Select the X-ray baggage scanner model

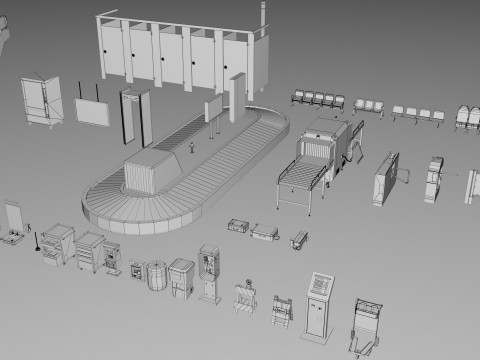click(321, 165)
